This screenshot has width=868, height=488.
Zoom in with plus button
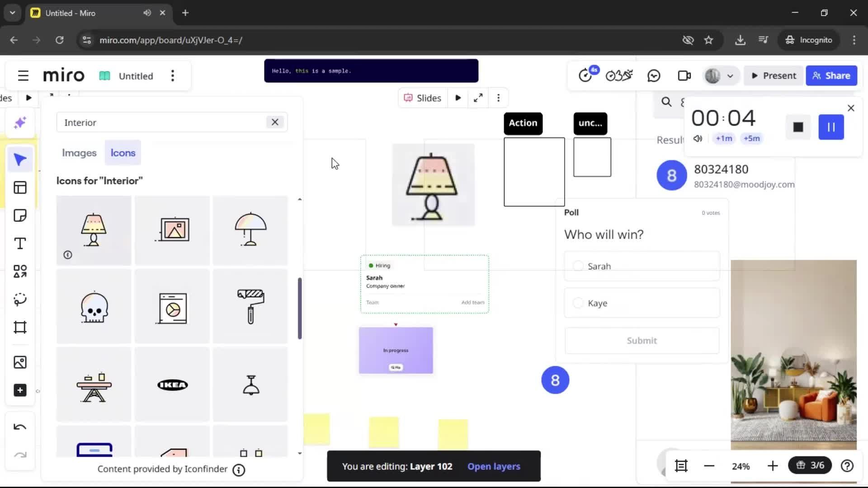tap(773, 466)
